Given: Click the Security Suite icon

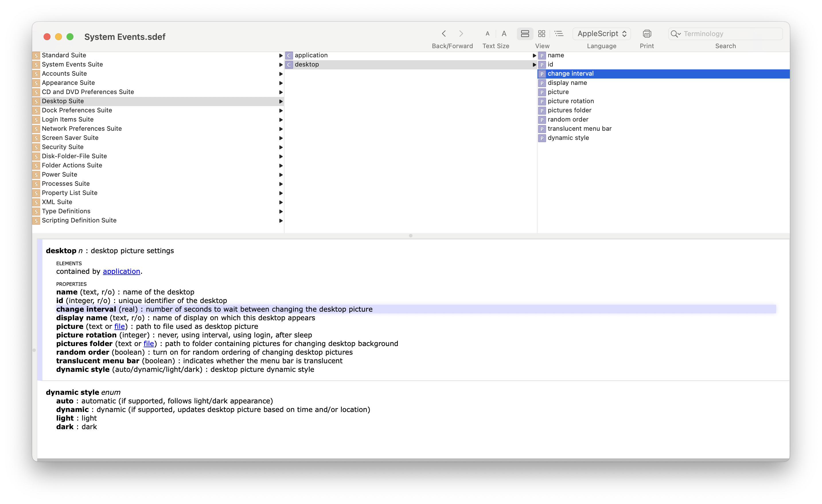Looking at the screenshot, I should 36,147.
